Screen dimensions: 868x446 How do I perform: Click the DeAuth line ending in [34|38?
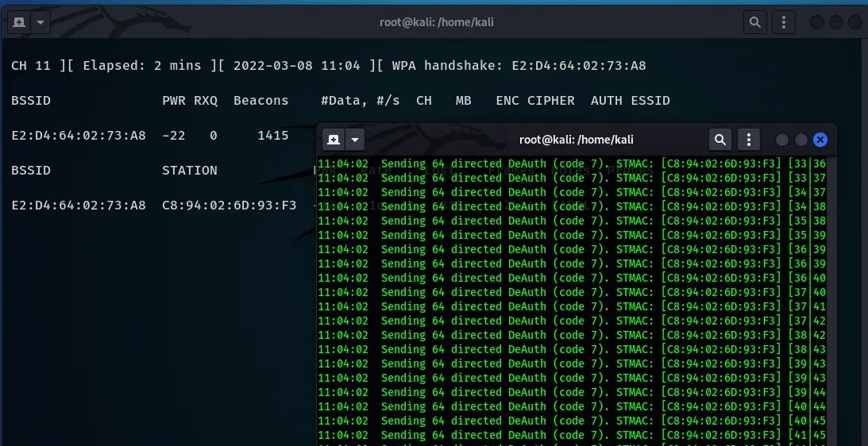(572, 206)
